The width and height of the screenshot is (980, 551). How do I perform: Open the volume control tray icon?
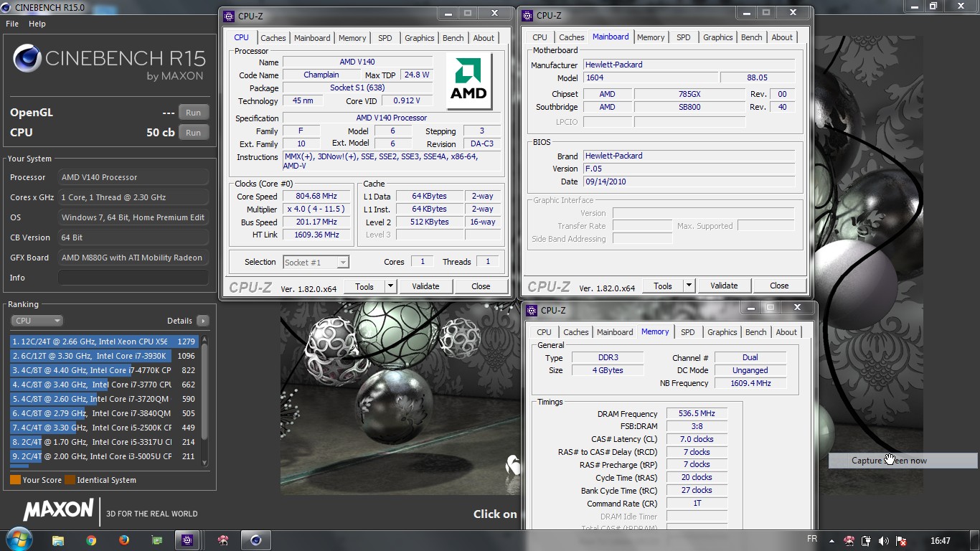(884, 540)
